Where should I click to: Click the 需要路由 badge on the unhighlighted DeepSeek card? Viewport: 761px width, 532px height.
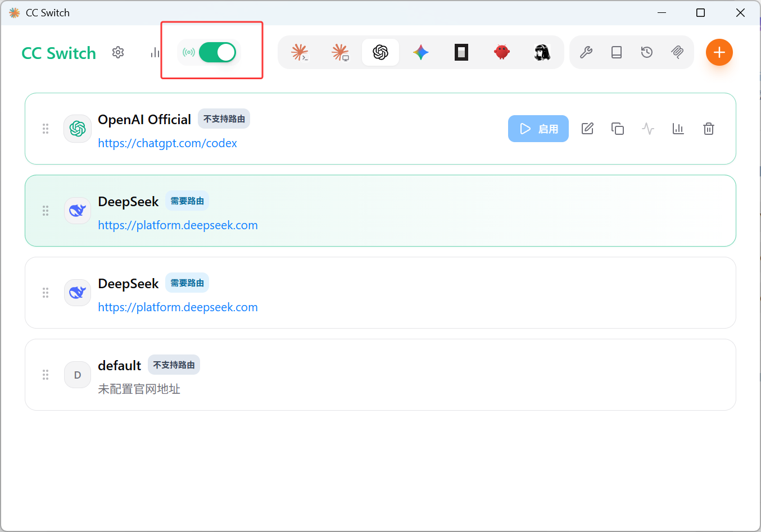[187, 283]
